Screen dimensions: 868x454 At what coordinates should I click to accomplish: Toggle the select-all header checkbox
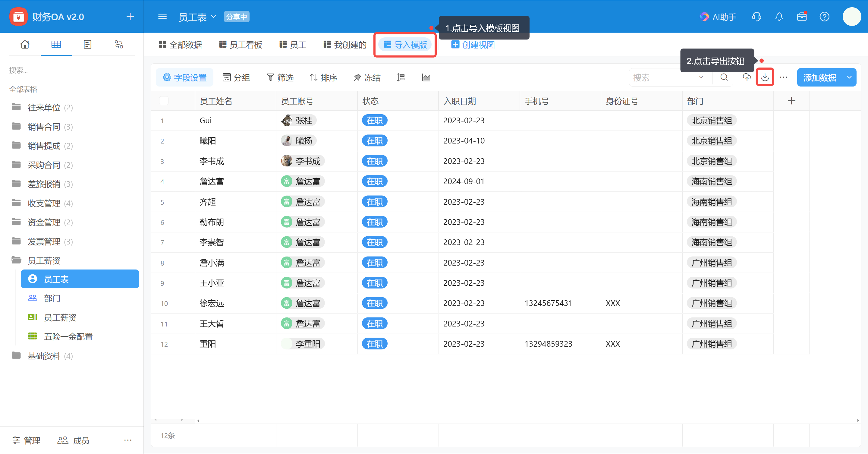coord(164,101)
